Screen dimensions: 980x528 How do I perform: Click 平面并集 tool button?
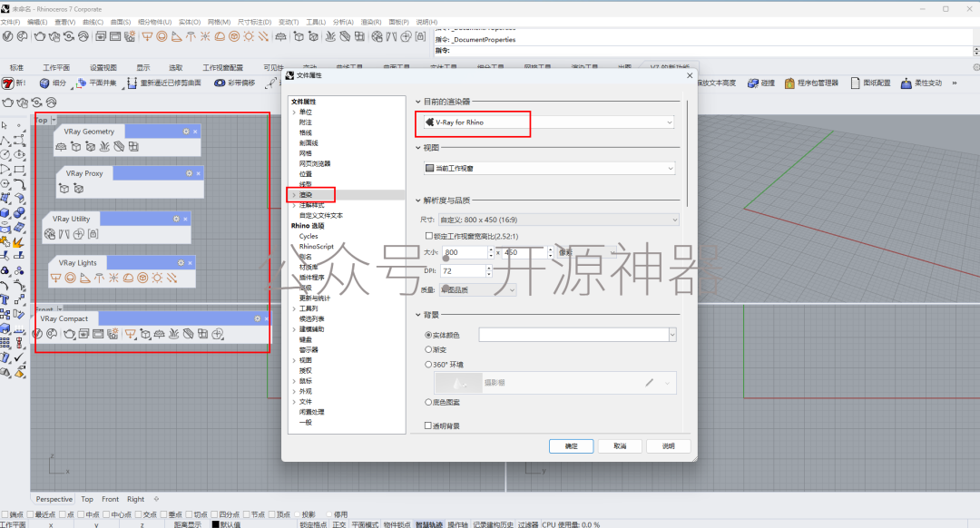(x=96, y=83)
